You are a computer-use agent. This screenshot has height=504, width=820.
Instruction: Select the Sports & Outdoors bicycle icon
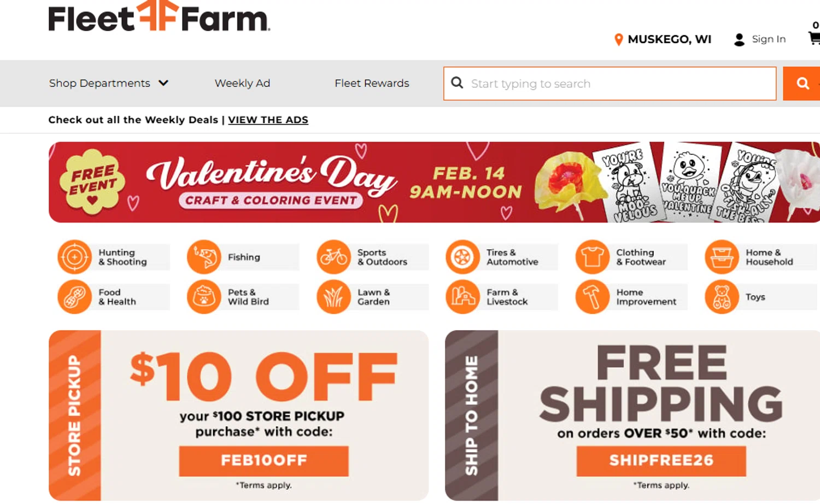coord(333,257)
